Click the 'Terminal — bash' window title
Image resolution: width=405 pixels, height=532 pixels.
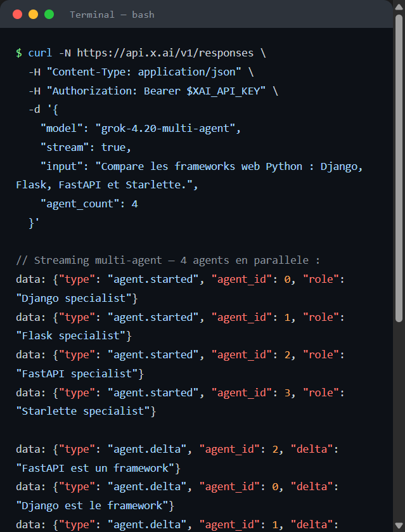point(112,15)
